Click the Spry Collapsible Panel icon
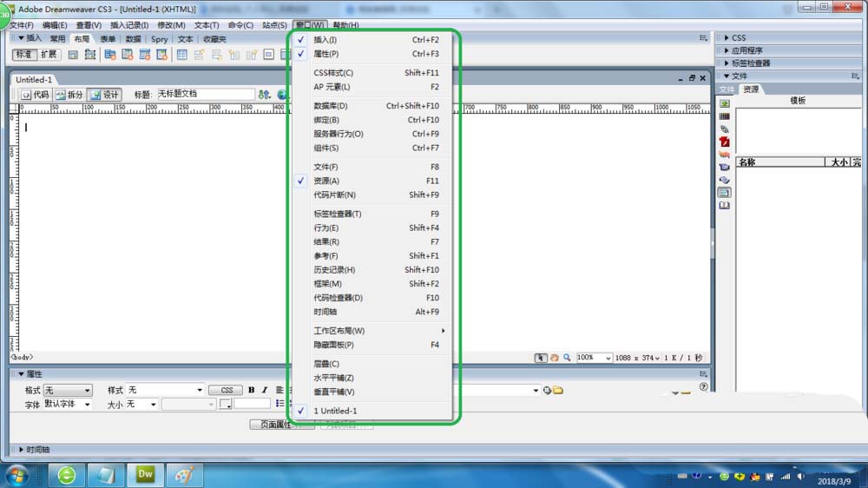Viewport: 868px width, 488px height. tap(161, 55)
